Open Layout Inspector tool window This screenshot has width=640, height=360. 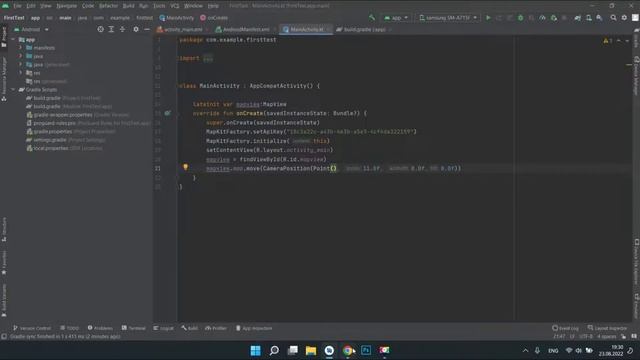(607, 328)
